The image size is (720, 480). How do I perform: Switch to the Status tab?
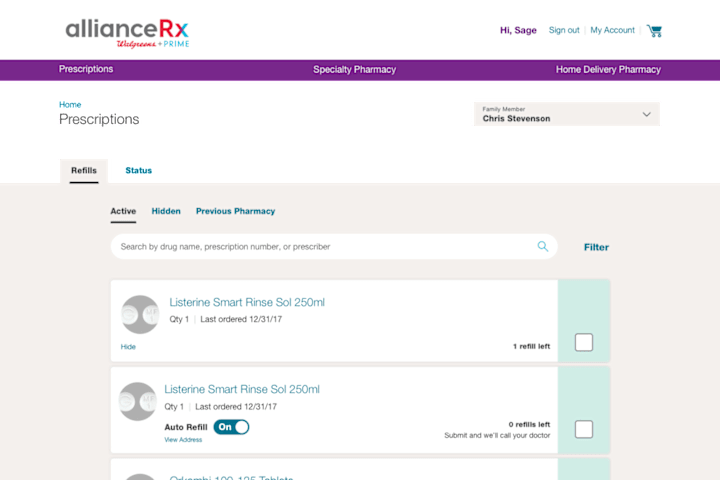139,170
